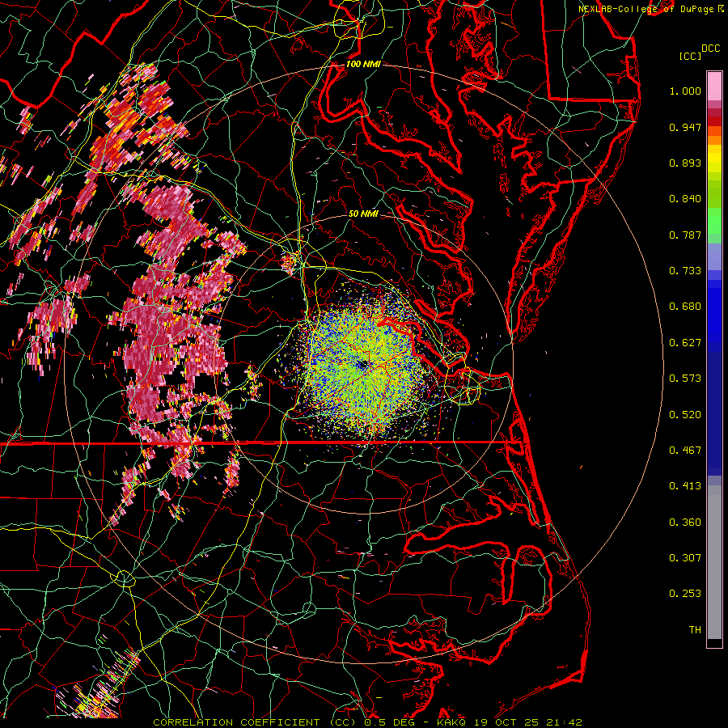Click the pink top segment of color bar
This screenshot has width=728, height=728.
(x=714, y=87)
